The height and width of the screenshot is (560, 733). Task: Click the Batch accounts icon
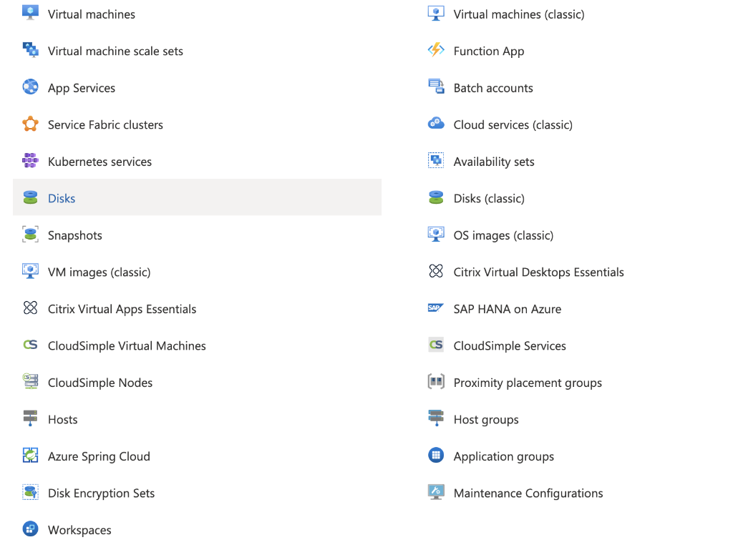[436, 87]
